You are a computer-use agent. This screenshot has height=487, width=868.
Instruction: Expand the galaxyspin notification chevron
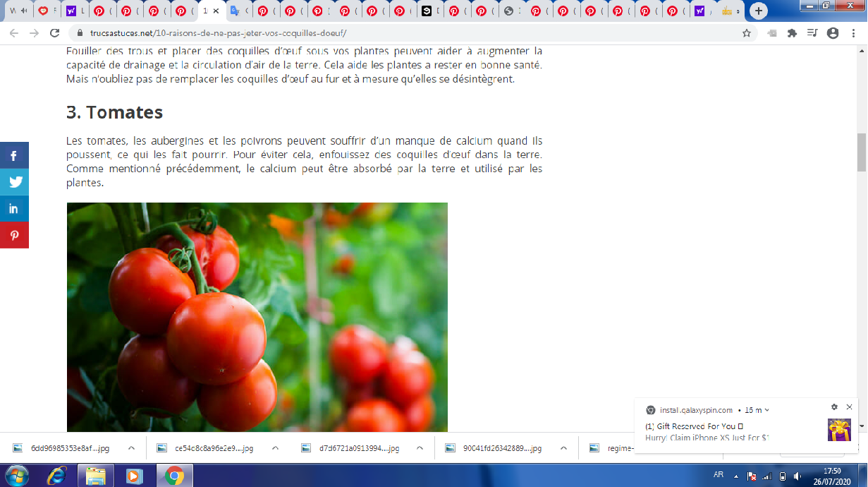click(767, 410)
